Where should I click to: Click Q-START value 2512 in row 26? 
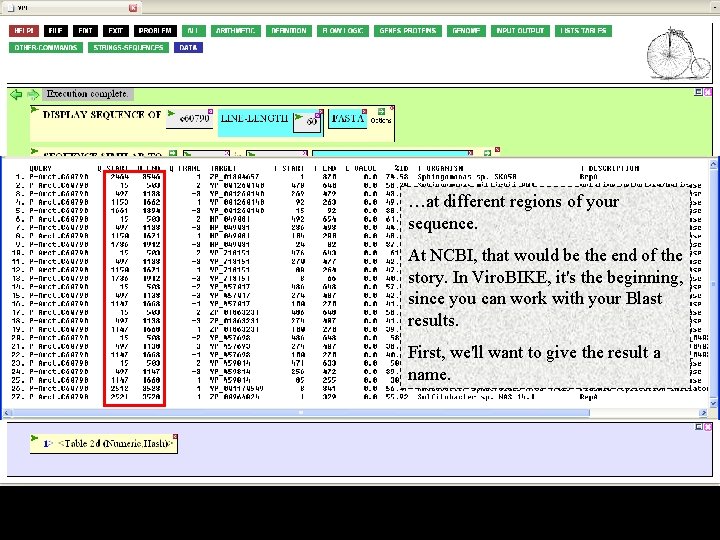tap(119, 388)
